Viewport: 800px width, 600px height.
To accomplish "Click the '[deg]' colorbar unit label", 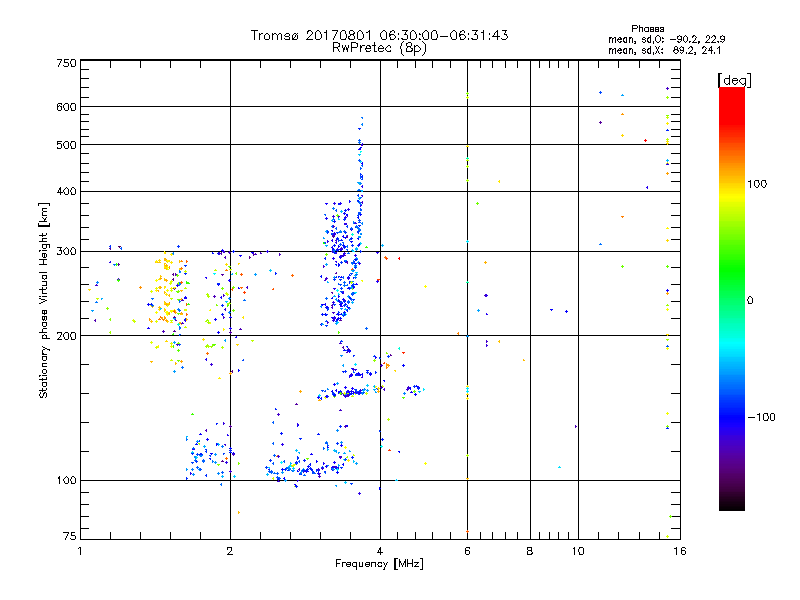I will click(734, 80).
